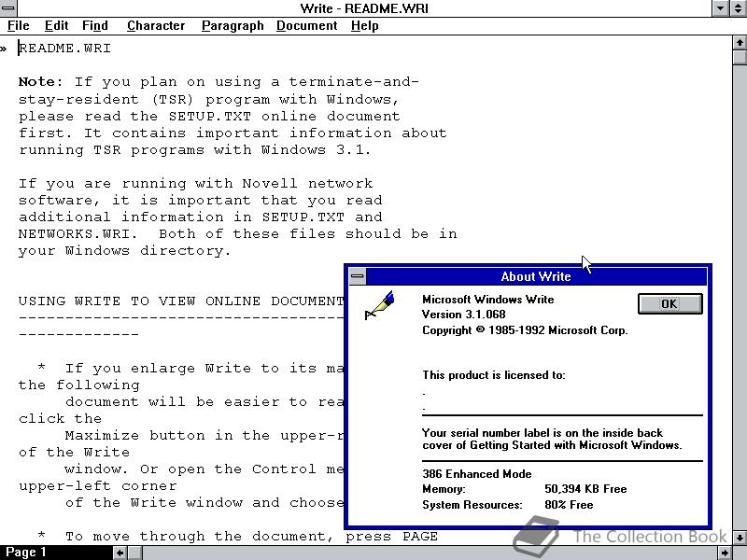Click the line starting 'your Windows directory'
Image resolution: width=747 pixels, height=560 pixels.
124,251
